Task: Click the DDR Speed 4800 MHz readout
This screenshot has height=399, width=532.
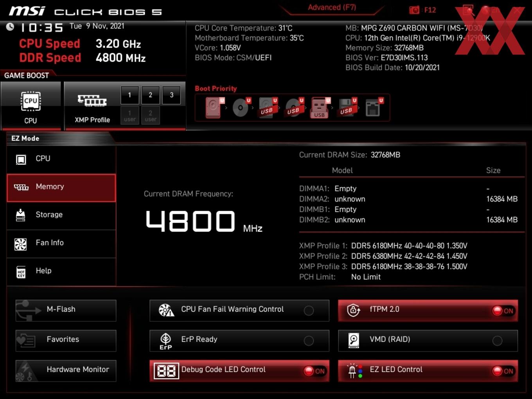Action: click(82, 58)
